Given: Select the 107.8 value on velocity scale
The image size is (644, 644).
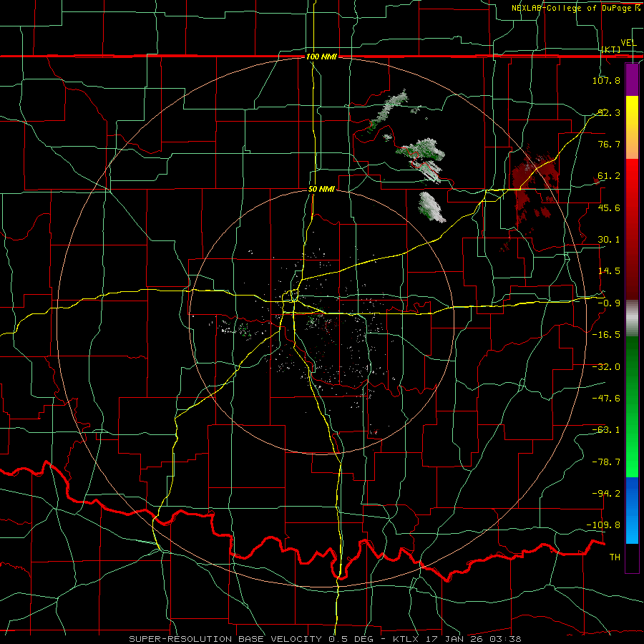Looking at the screenshot, I should click(606, 80).
